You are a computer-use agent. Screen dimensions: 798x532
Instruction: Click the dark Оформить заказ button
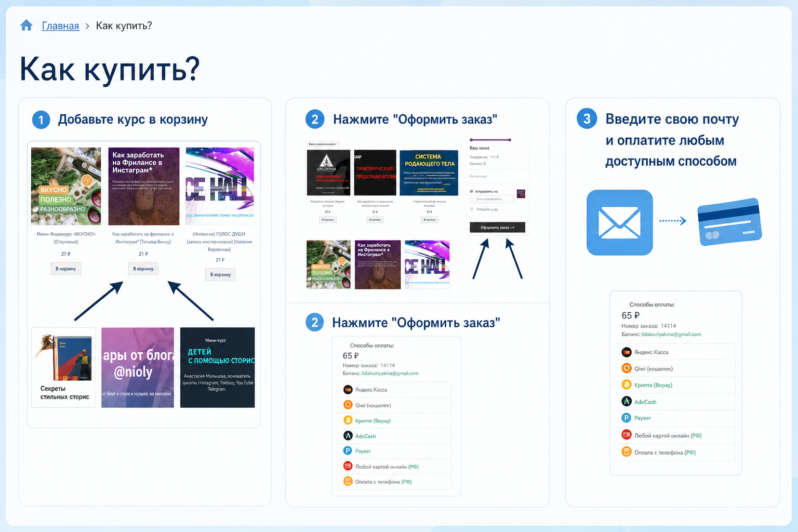click(497, 228)
